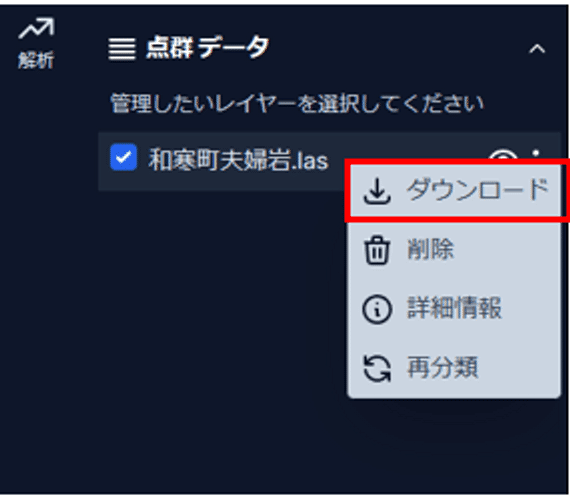This screenshot has width=570, height=500.
Task: Uncheck the 和寒町夫婦岩.las layer checkbox
Action: coord(124,157)
